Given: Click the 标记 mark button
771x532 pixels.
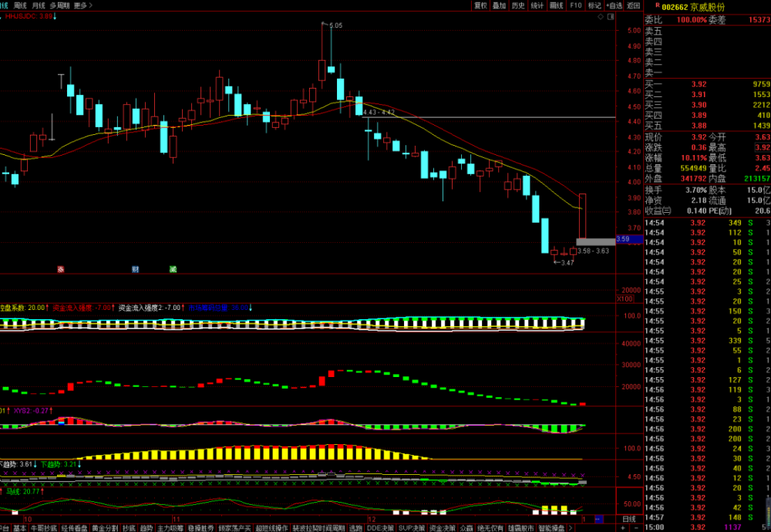Looking at the screenshot, I should [595, 5].
